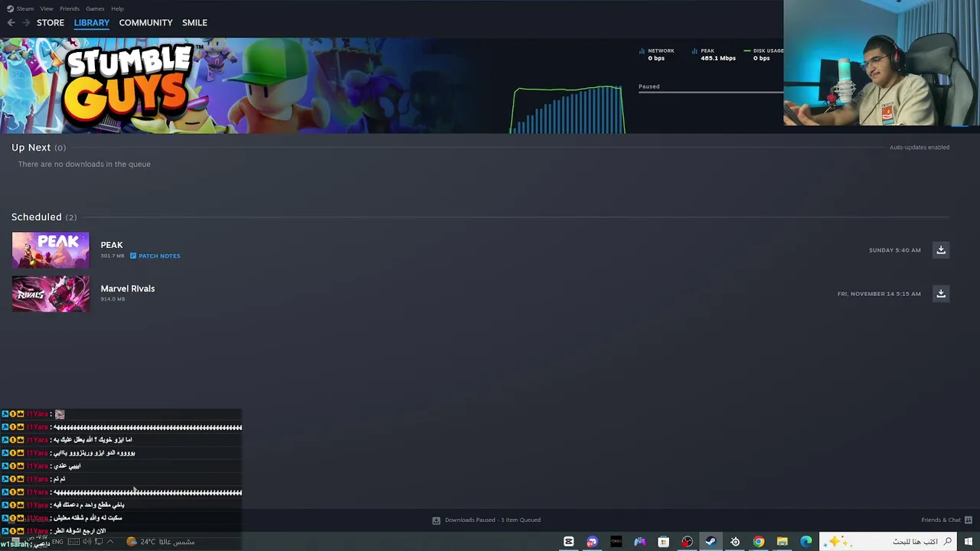980x551 pixels.
Task: Start the Marvel Rivals download now
Action: [941, 294]
